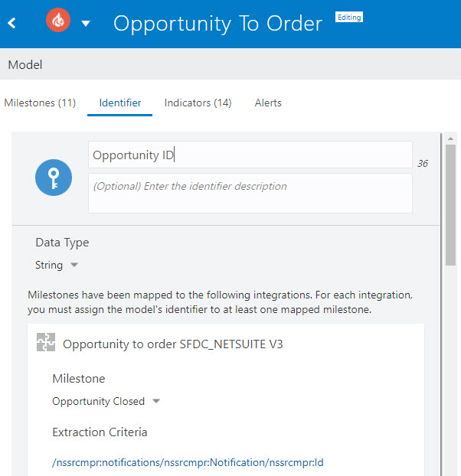
Task: Open the String data type dropdown
Action: [x=57, y=265]
